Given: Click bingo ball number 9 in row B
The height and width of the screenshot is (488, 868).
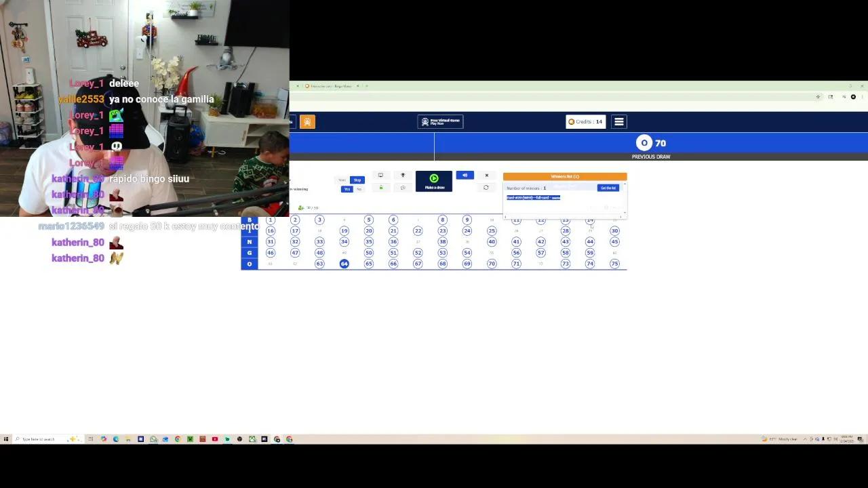Looking at the screenshot, I should coord(467,220).
